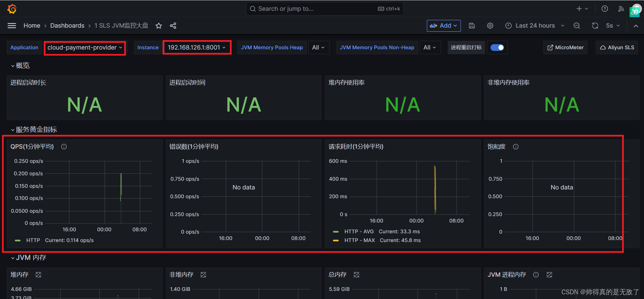Open the plus new-item menu
This screenshot has height=299, width=644.
[582, 9]
